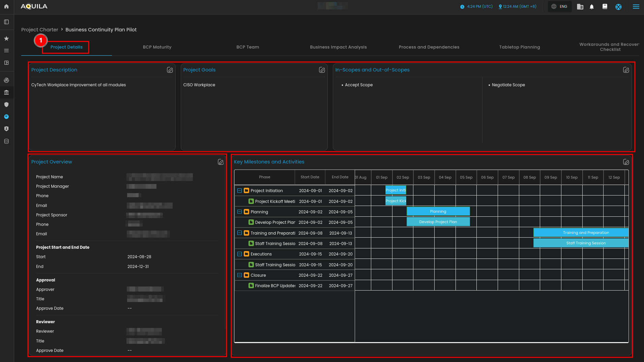Open the Business Impact Analysis tab
The height and width of the screenshot is (362, 644).
pyautogui.click(x=338, y=47)
